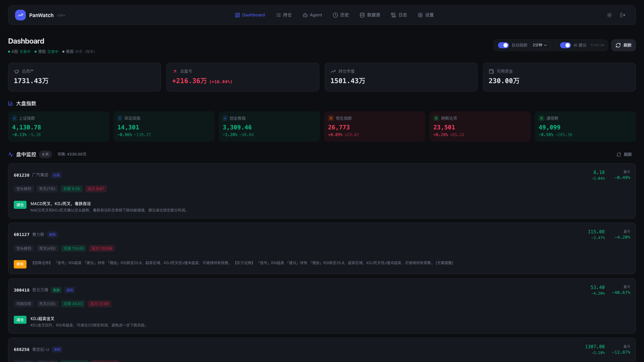The width and height of the screenshot is (644, 362).
Task: Click the bar chart icon beside 大盘指数
Action: (11, 104)
